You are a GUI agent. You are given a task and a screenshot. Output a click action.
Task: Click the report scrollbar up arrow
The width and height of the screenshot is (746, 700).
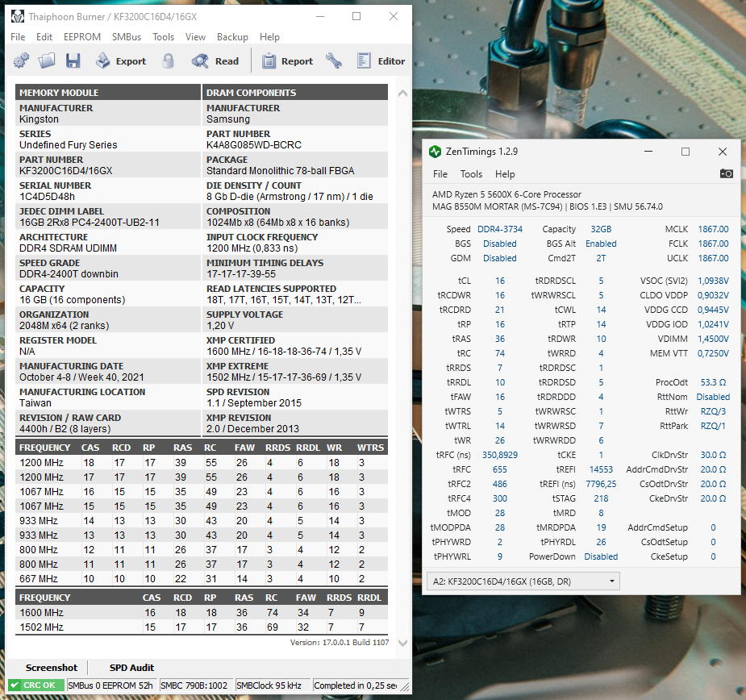point(402,94)
